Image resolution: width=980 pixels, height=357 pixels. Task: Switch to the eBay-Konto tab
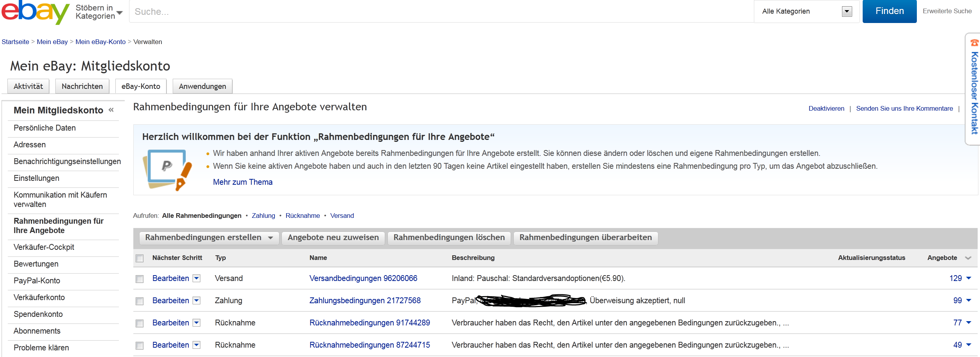point(141,86)
